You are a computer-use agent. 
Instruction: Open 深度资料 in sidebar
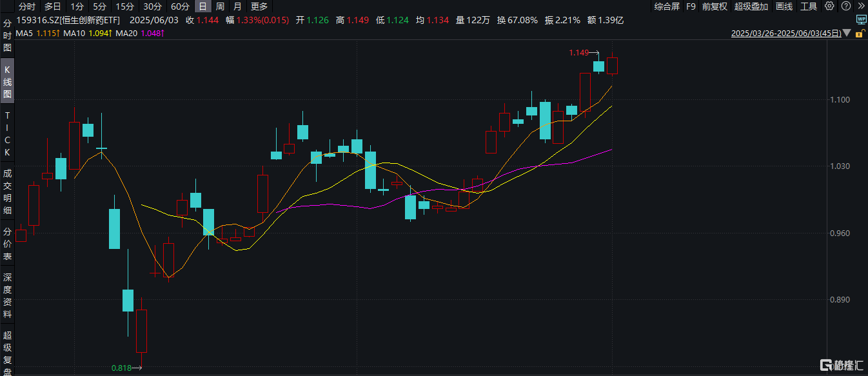point(8,296)
